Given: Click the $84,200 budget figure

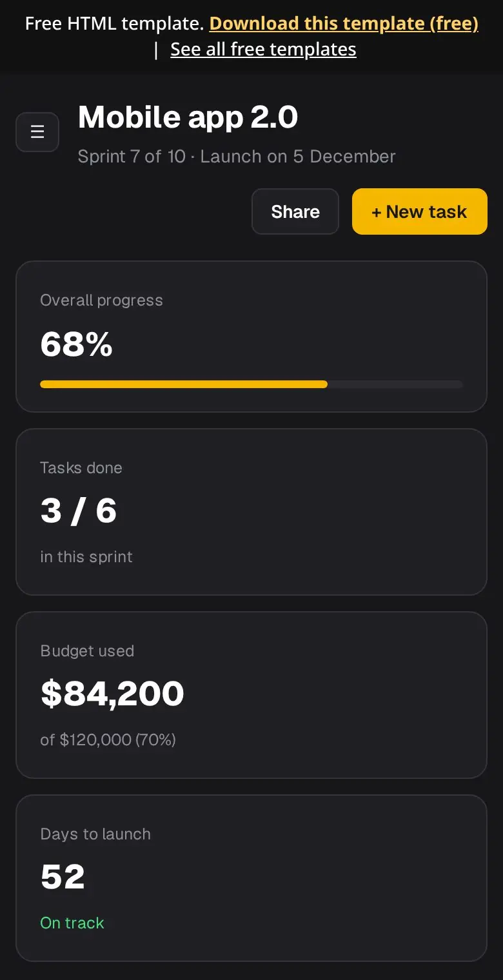Looking at the screenshot, I should click(x=112, y=694).
